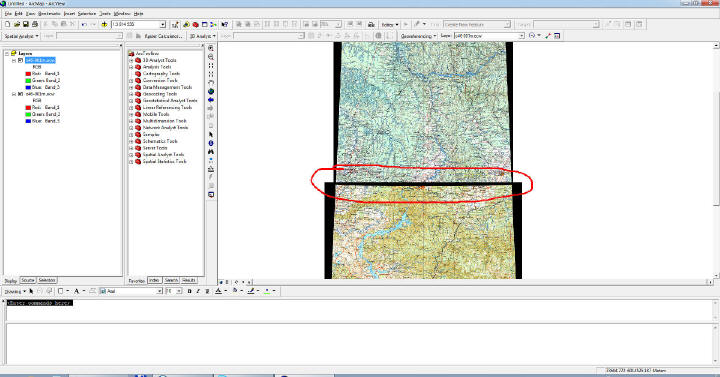The image size is (720, 377).
Task: Create a new map document
Action: (7, 24)
